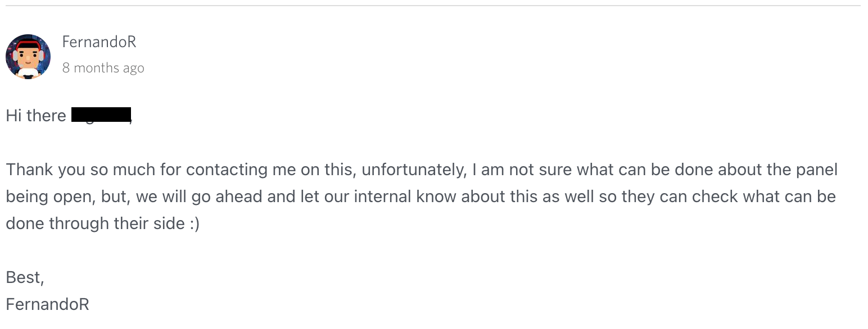Click "being open" starting the second line
The image size is (868, 329).
[49, 197]
